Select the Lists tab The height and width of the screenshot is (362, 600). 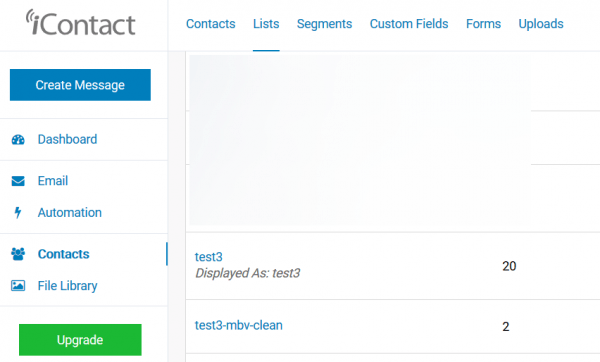pyautogui.click(x=266, y=24)
